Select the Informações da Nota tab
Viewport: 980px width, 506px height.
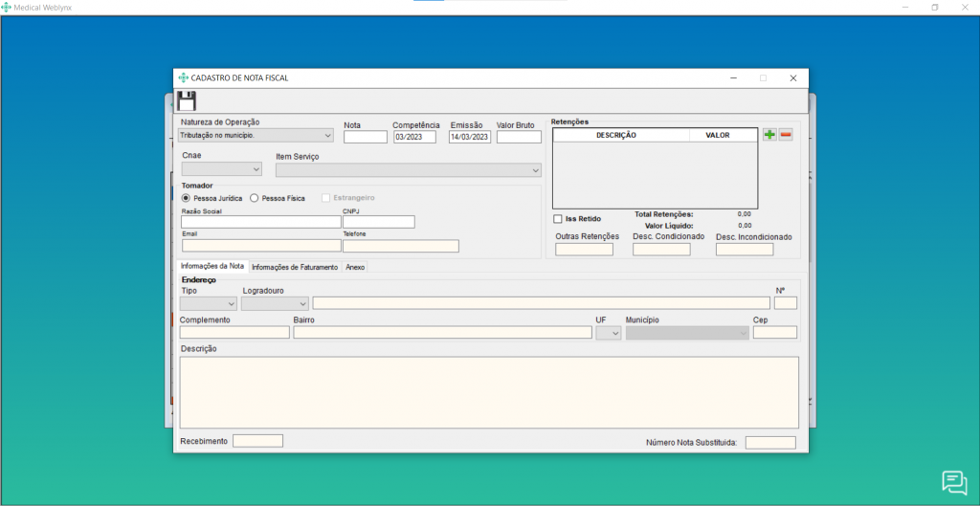[212, 266]
